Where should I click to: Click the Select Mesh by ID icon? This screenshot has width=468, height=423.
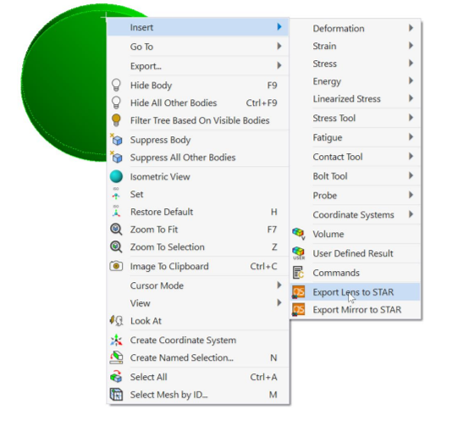click(116, 394)
